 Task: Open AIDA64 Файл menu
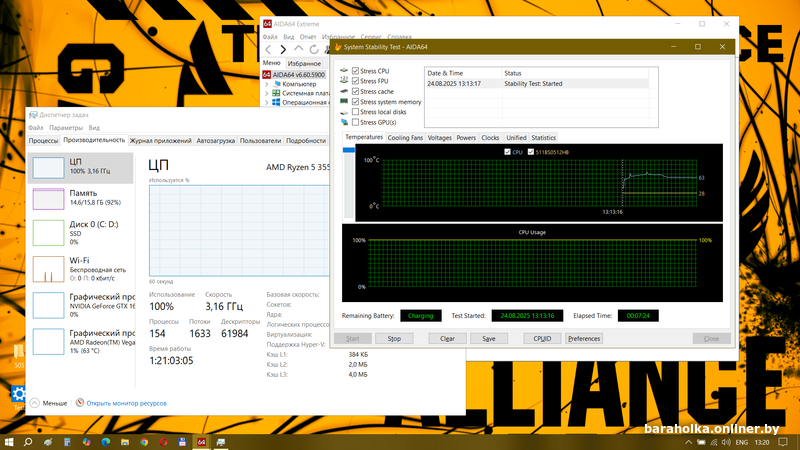click(x=270, y=37)
